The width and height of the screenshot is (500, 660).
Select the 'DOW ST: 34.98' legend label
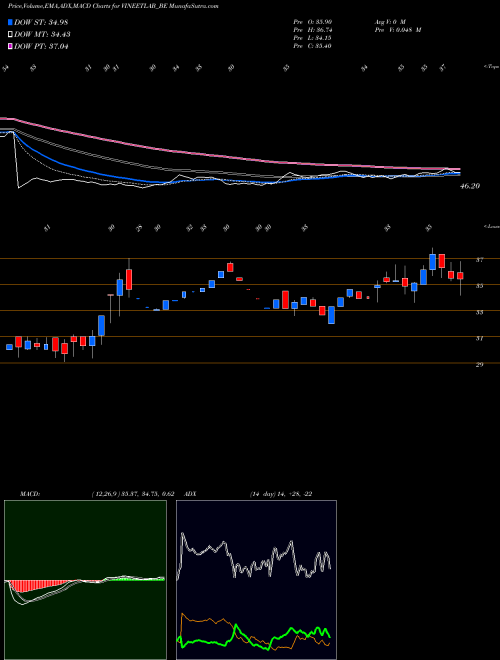(x=41, y=22)
